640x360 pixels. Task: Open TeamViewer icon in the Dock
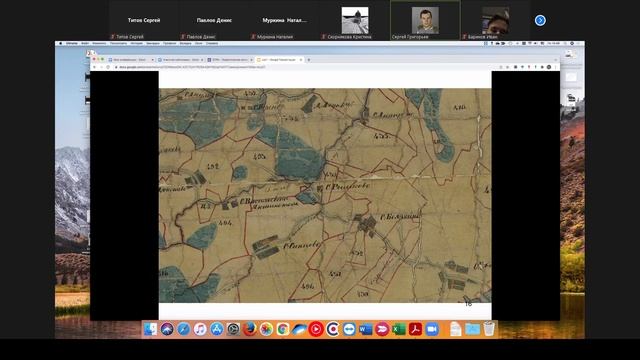pyautogui.click(x=349, y=329)
